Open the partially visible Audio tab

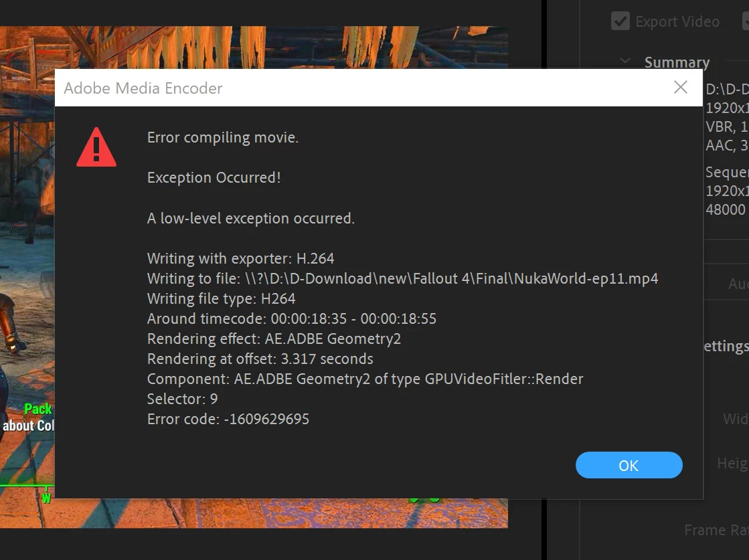click(x=738, y=284)
